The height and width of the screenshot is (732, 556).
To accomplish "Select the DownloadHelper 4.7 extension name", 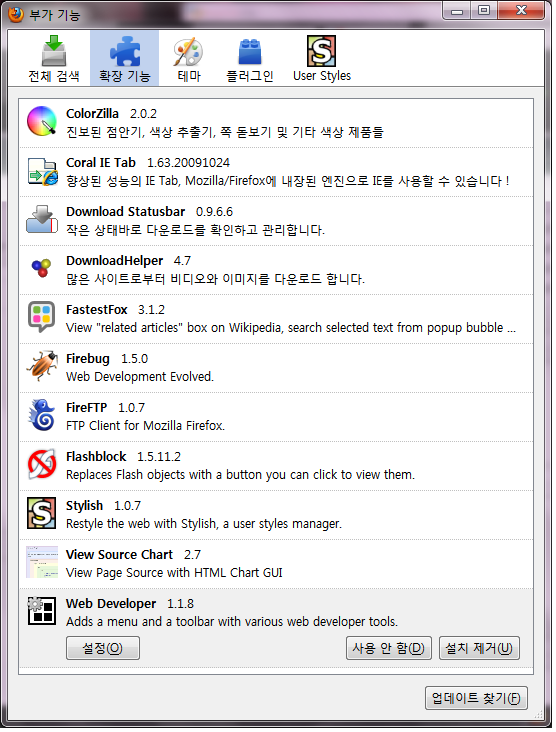I will coord(128,260).
